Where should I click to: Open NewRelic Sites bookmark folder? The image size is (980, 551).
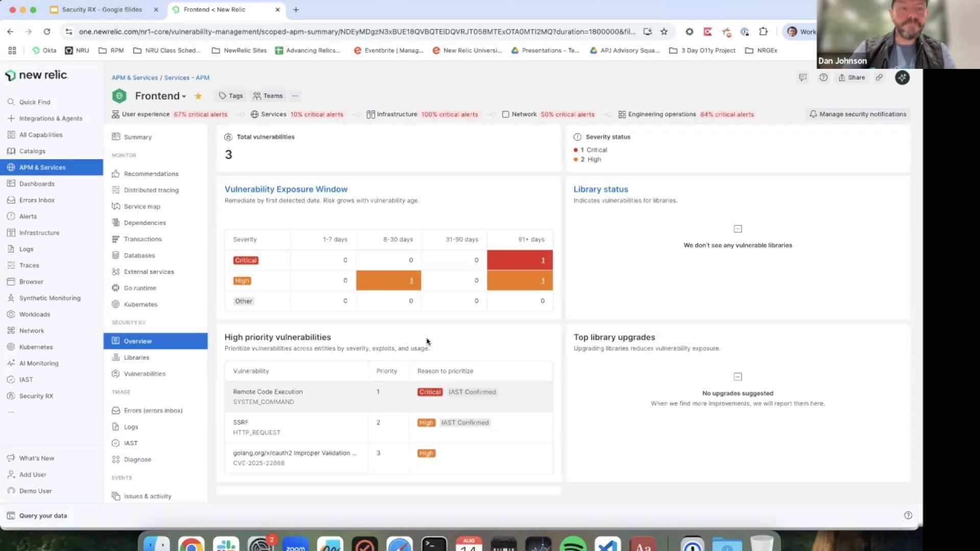pos(239,51)
